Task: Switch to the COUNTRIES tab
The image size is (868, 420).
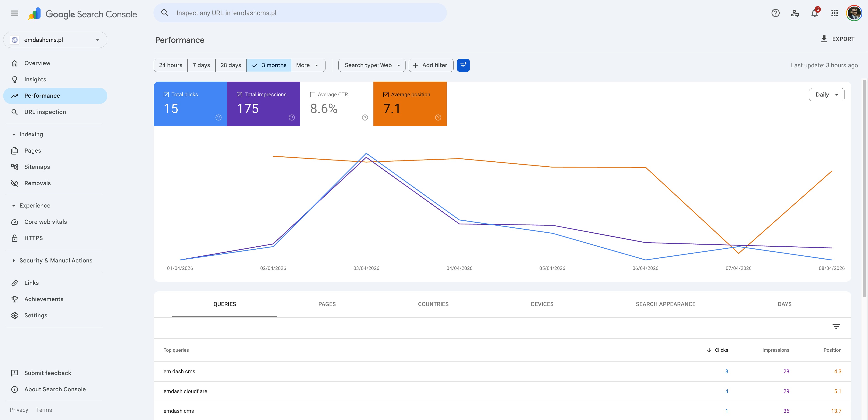Action: [433, 304]
